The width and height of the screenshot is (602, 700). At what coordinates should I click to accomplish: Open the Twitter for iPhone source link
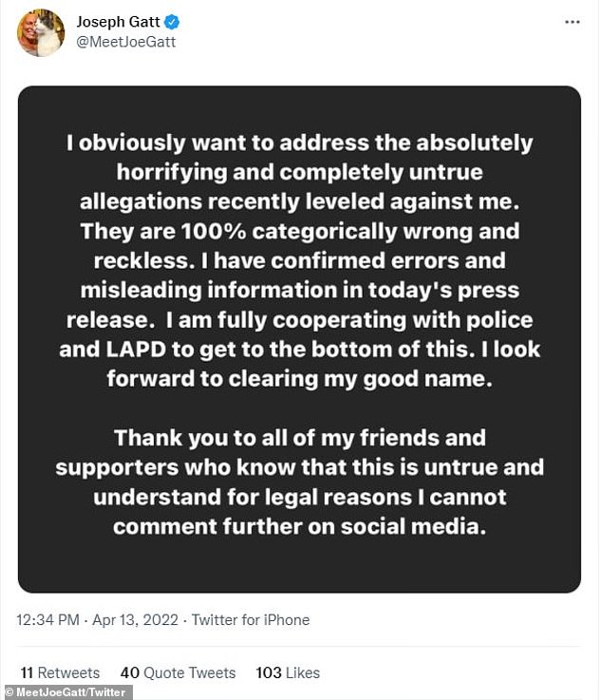[x=250, y=619]
